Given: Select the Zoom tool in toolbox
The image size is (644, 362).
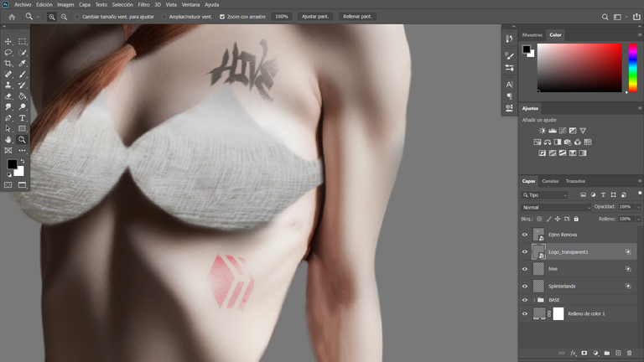Looking at the screenshot, I should 22,140.
